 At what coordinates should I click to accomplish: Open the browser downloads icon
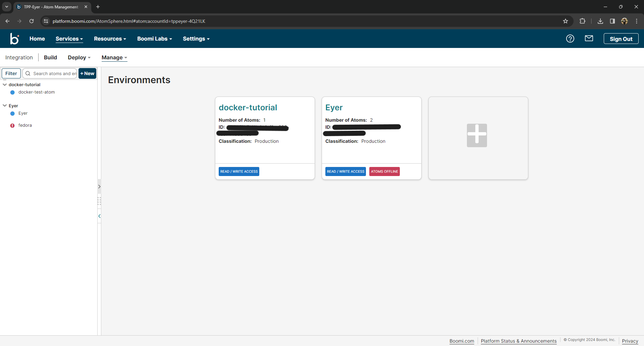pyautogui.click(x=600, y=21)
